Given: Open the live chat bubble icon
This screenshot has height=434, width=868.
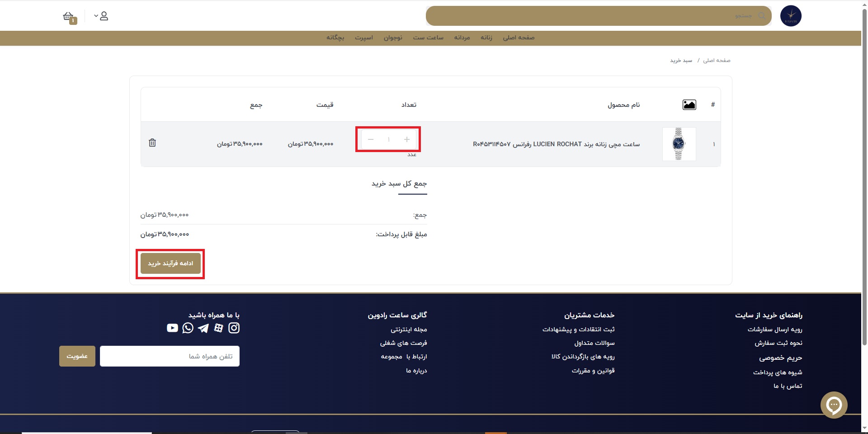Looking at the screenshot, I should 834,405.
